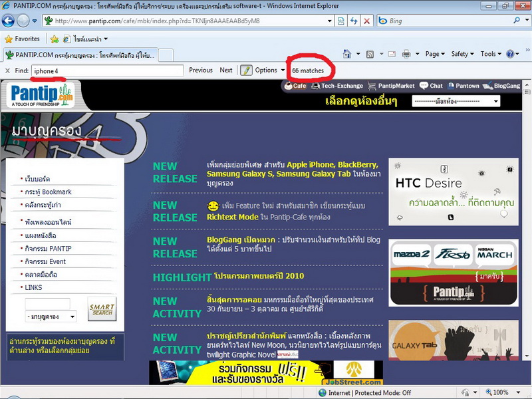Open the Print options dropdown arrow
532x399 pixels.
click(x=418, y=54)
